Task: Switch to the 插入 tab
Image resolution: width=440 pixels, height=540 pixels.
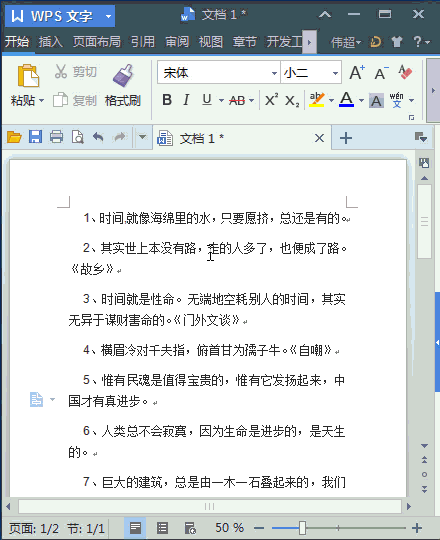Action: 51,42
